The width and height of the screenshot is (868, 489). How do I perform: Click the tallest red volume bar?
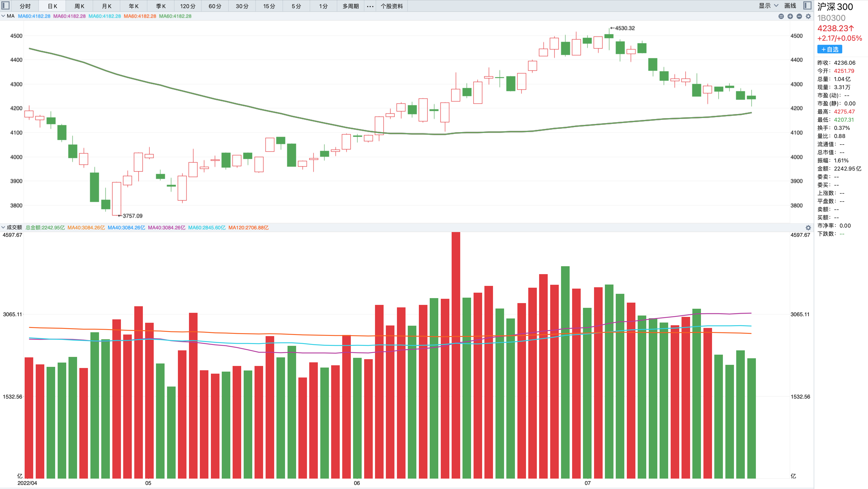tap(455, 354)
